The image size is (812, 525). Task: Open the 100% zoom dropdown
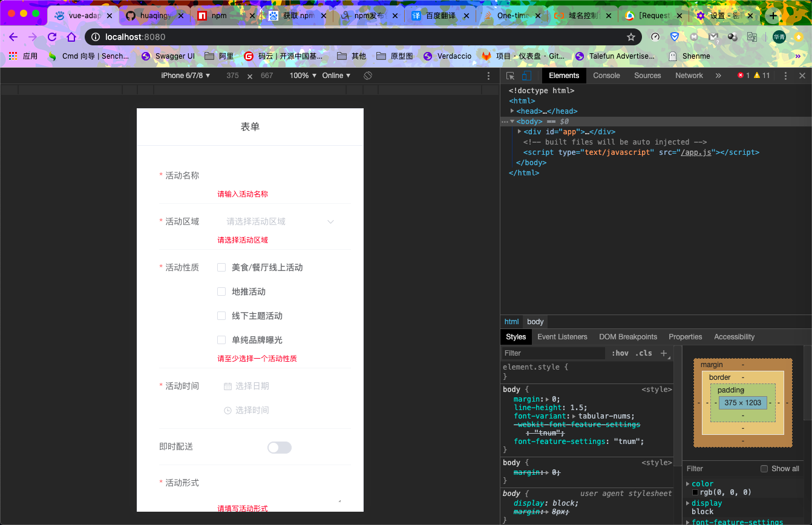tap(303, 76)
